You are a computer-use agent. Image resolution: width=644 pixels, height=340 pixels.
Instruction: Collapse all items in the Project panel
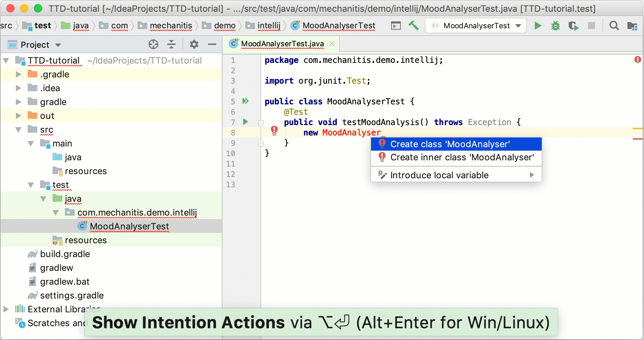171,44
